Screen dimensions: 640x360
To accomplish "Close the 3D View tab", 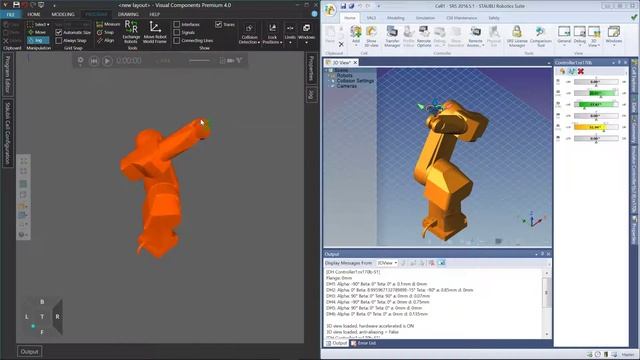I will [x=355, y=62].
